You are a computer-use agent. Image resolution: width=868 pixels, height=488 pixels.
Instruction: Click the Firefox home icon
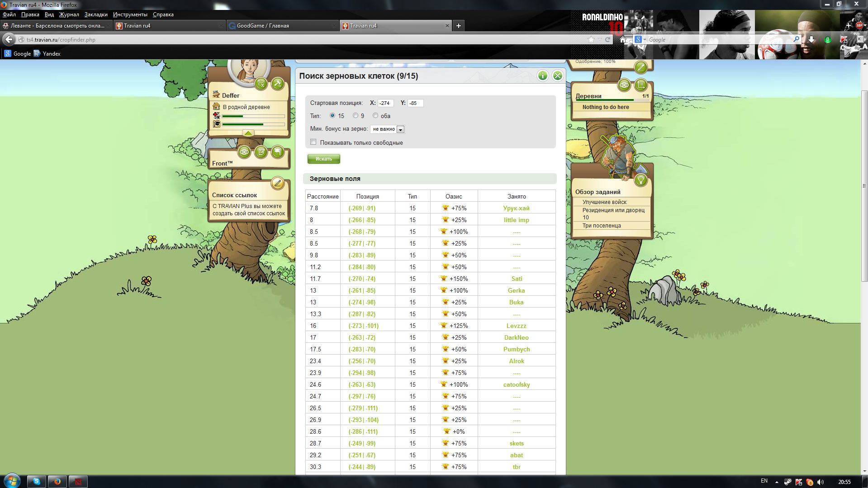click(623, 40)
